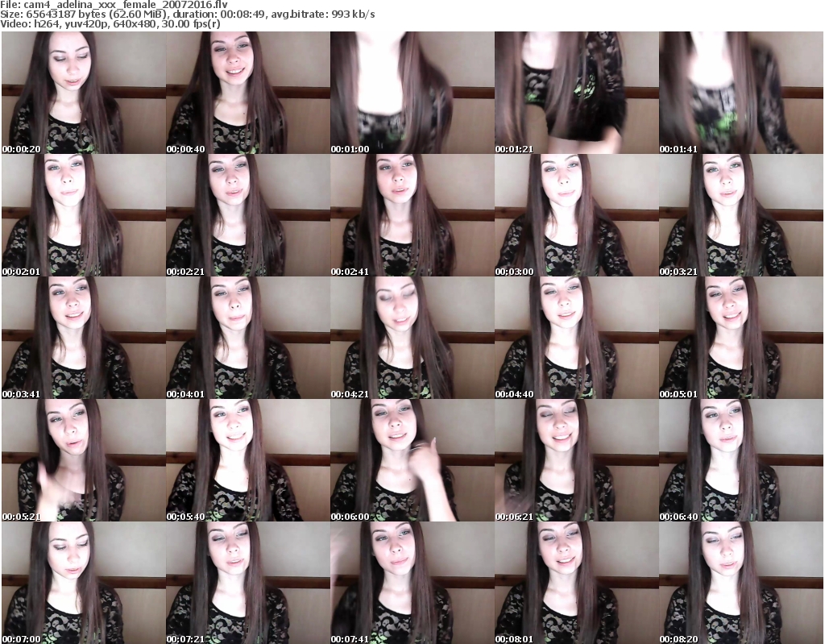Select the thumbnail timestamped 00:05:01
The width and height of the screenshot is (825, 644).
(741, 338)
